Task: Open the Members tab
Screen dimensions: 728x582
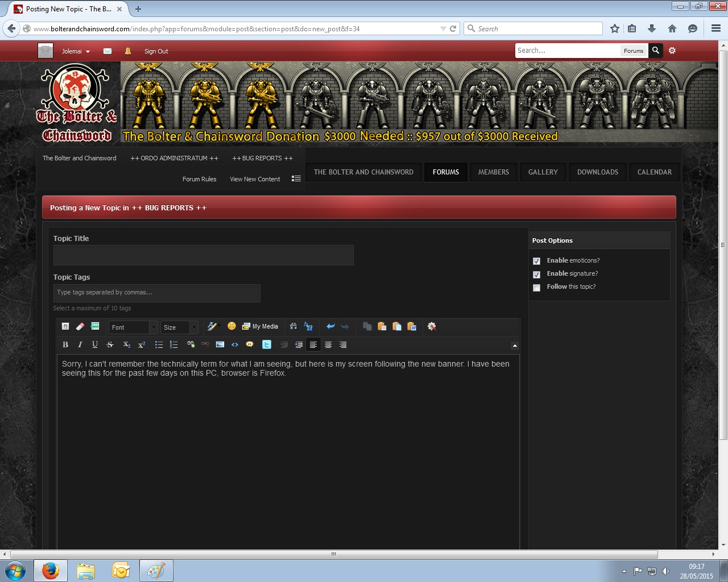Action: coord(493,172)
